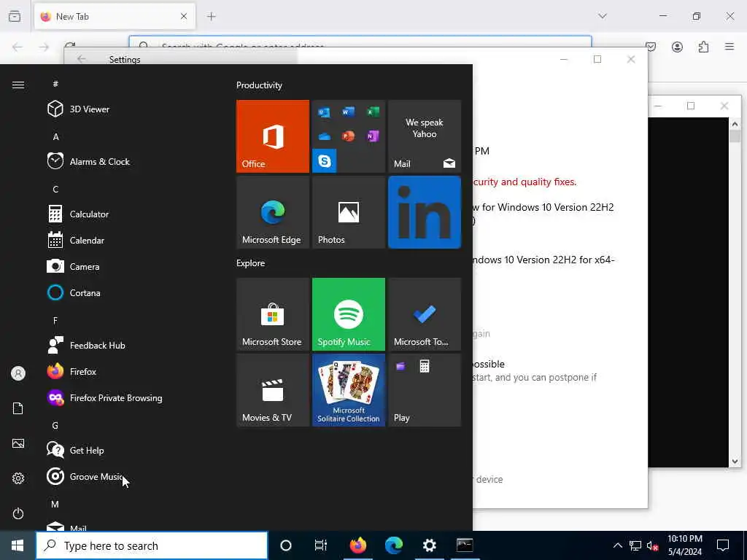The width and height of the screenshot is (747, 560).
Task: Open the Skype tile in Productivity
Action: tap(325, 160)
